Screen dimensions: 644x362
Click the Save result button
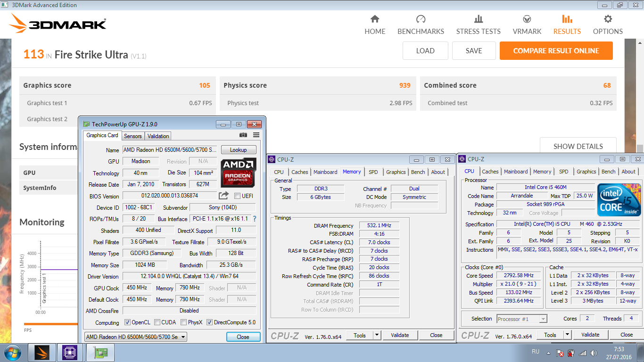pos(474,51)
